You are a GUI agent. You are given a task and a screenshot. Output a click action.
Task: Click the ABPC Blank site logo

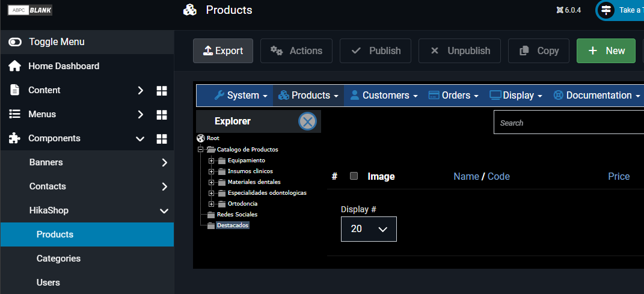(x=30, y=10)
